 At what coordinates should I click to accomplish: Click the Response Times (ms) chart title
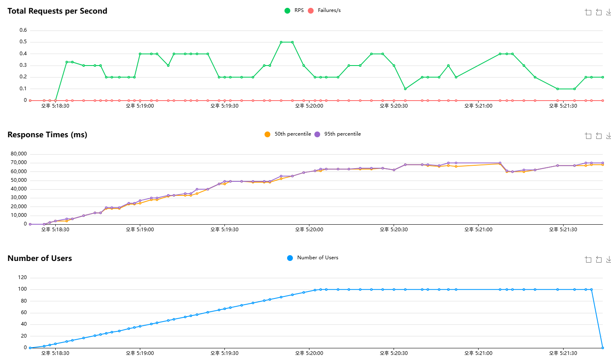point(47,135)
